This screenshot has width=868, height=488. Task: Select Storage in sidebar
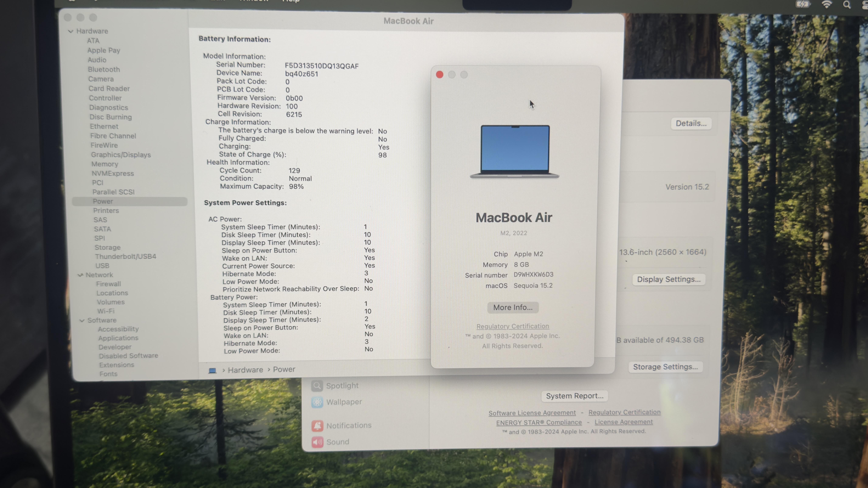(x=107, y=248)
